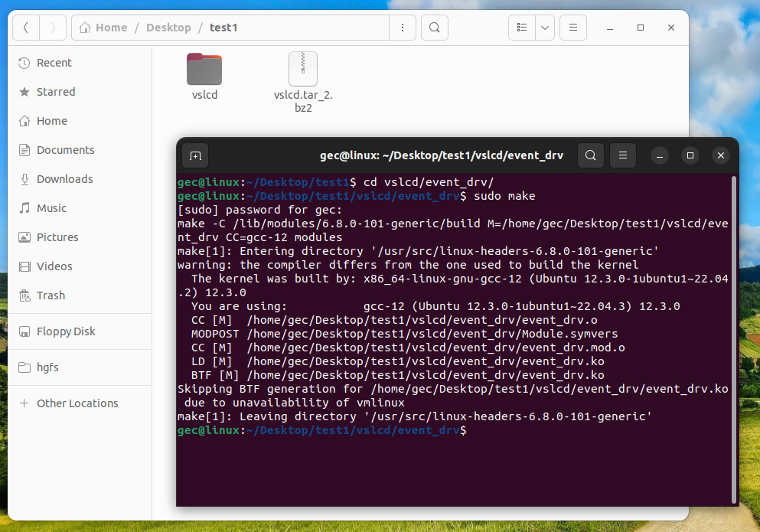Switch Files to list view

click(522, 28)
